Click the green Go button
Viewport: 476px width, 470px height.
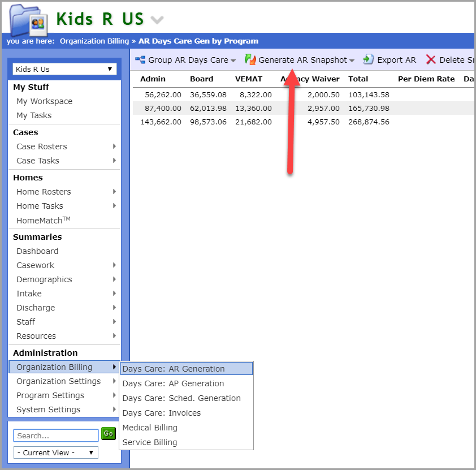click(x=109, y=433)
